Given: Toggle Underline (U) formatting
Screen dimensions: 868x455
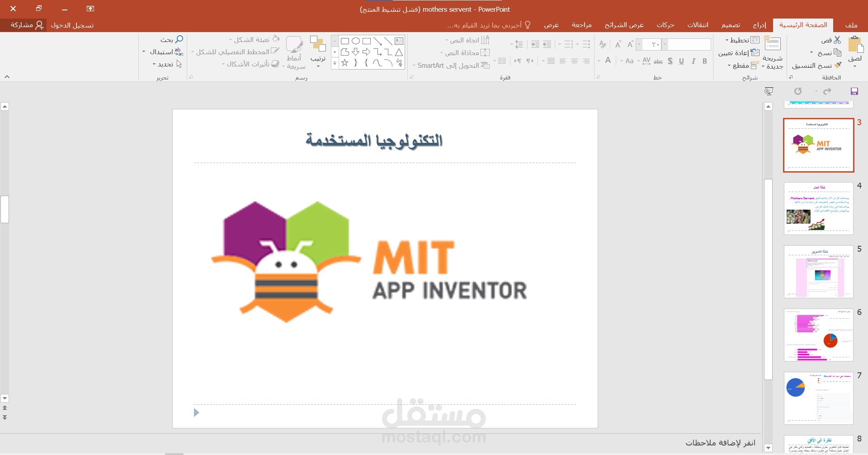Looking at the screenshot, I should click(x=681, y=61).
